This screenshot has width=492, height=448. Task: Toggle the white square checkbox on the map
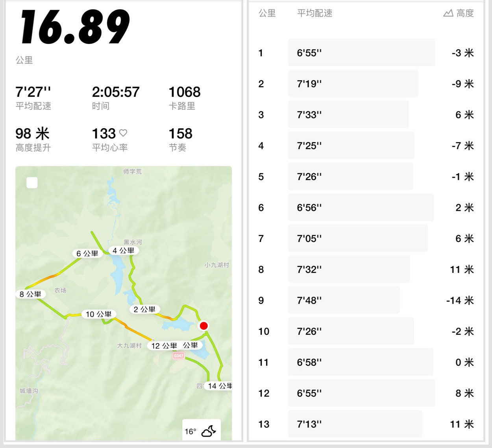point(32,183)
